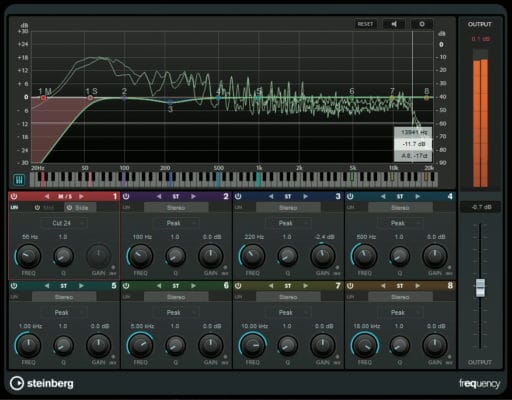Click the left arrow in band 5 header
The width and height of the screenshot is (512, 400).
tap(47, 286)
